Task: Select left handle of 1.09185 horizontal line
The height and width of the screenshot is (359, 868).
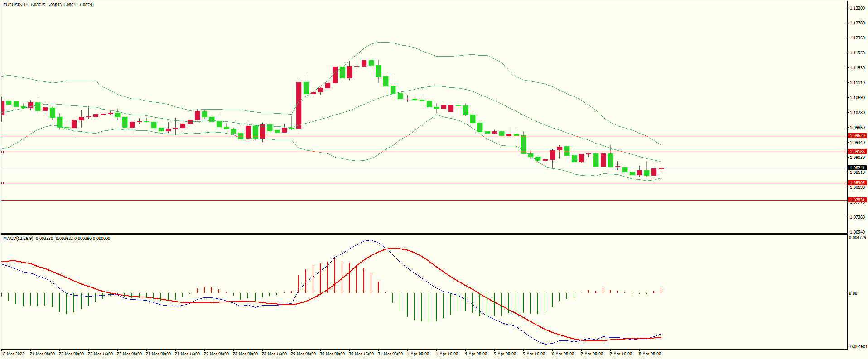Action: pos(2,152)
